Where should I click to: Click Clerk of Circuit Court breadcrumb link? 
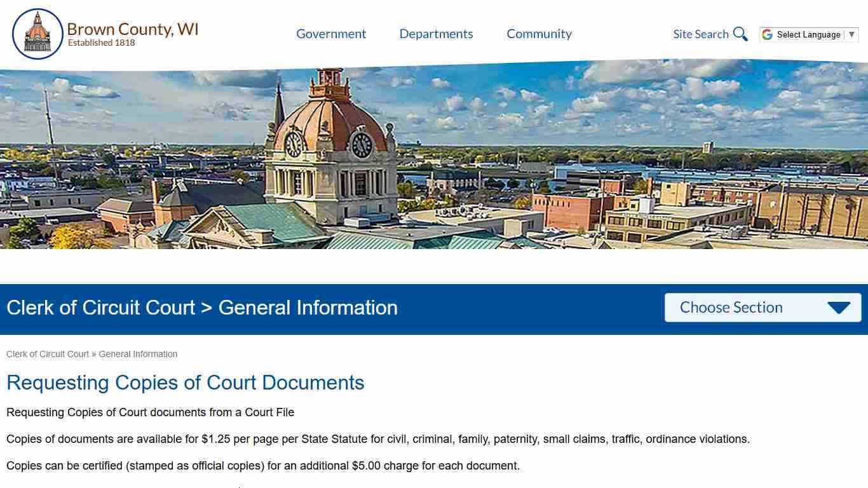pos(48,354)
